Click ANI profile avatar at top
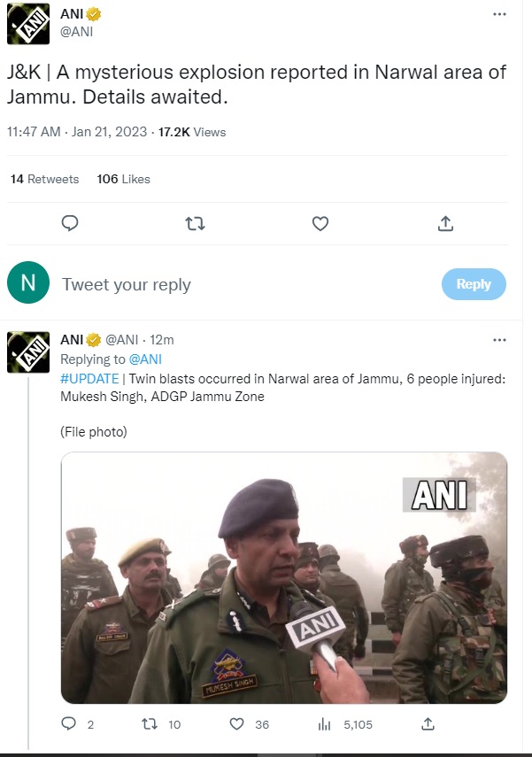Image resolution: width=532 pixels, height=757 pixels. 28,24
